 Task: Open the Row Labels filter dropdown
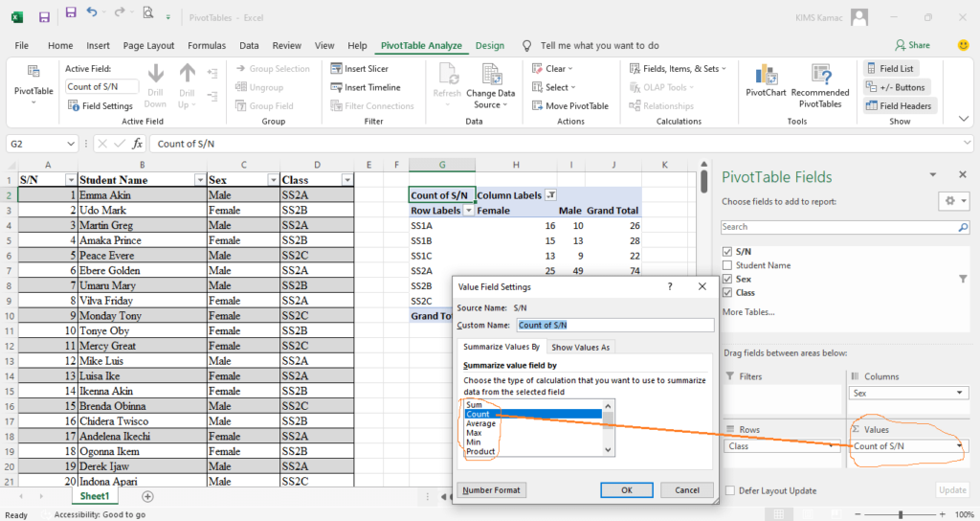(468, 211)
